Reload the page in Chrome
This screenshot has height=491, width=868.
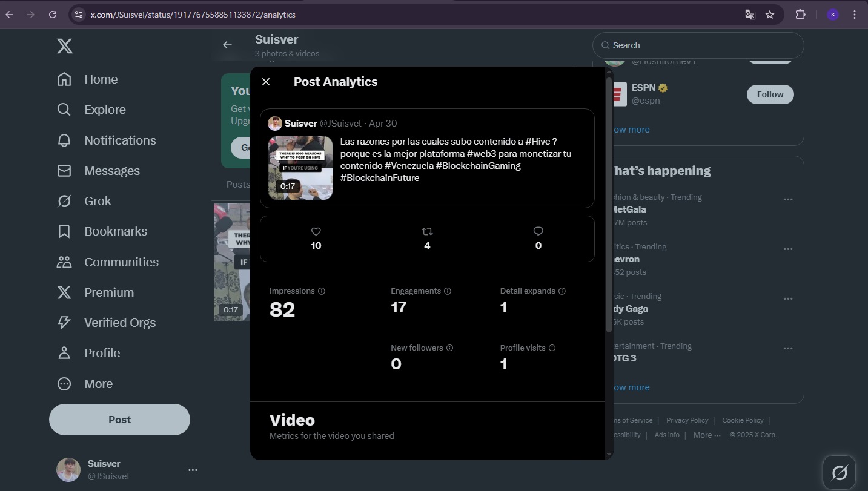click(53, 15)
